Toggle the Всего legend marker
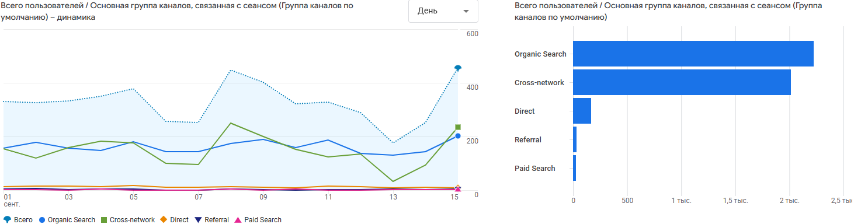This screenshot has width=868, height=224. coord(7,220)
